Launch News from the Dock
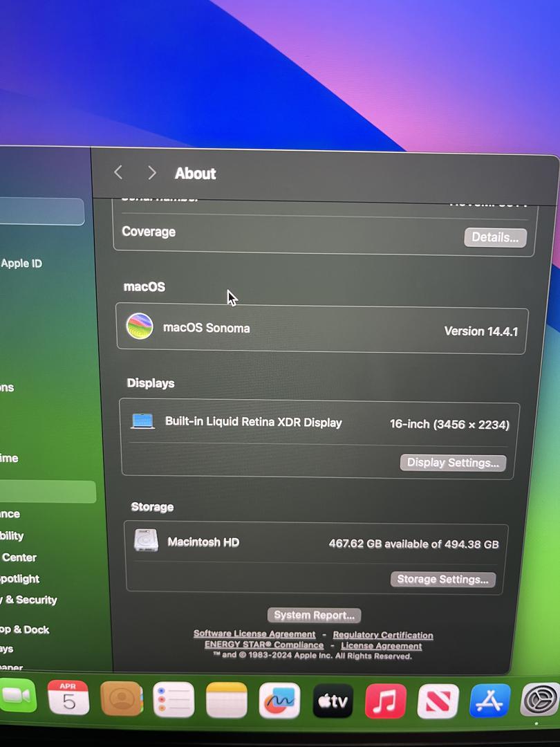Image resolution: width=560 pixels, height=747 pixels. [x=438, y=701]
